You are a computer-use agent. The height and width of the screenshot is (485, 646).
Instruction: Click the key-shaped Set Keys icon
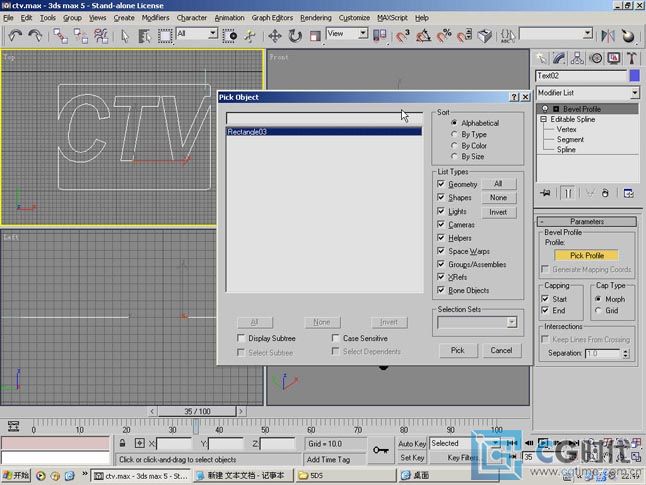(381, 450)
